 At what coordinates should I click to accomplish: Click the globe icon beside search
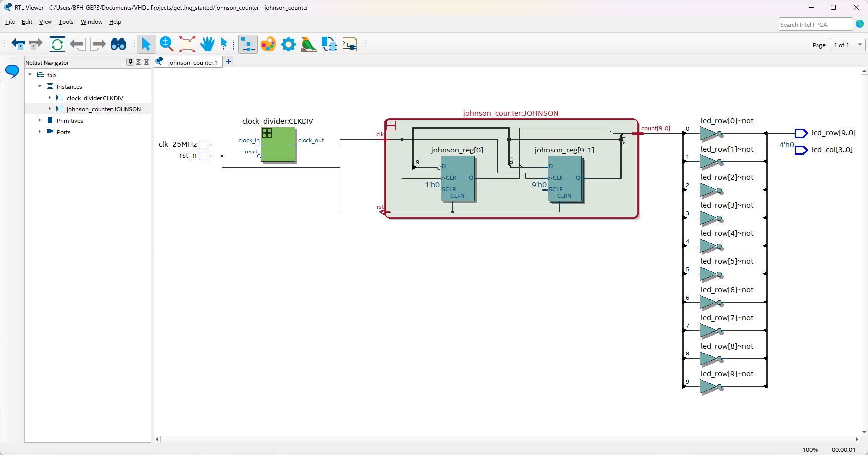(x=860, y=24)
